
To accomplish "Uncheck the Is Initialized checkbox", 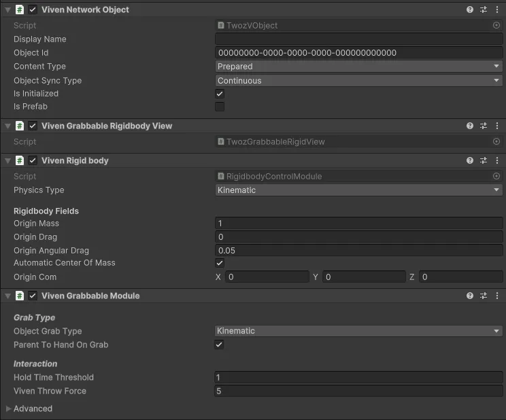I will 220,94.
